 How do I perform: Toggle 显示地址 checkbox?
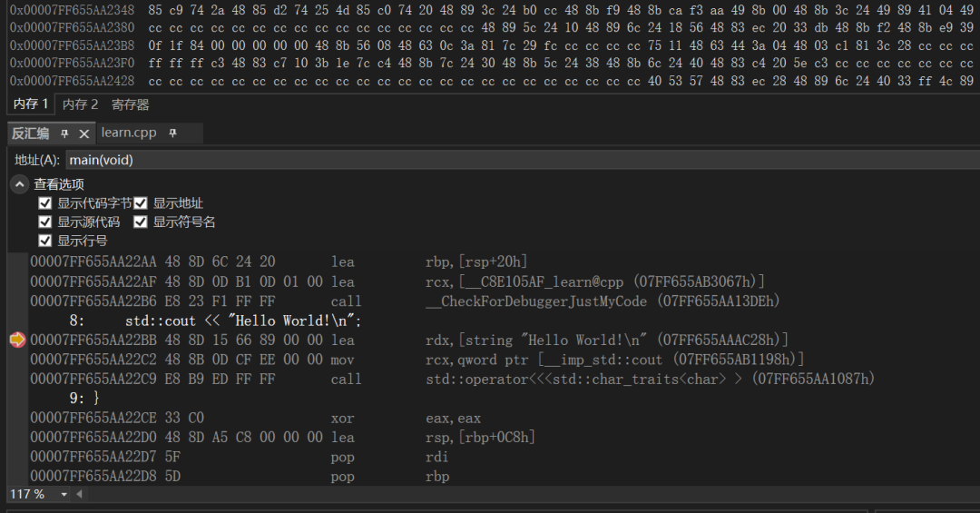141,203
